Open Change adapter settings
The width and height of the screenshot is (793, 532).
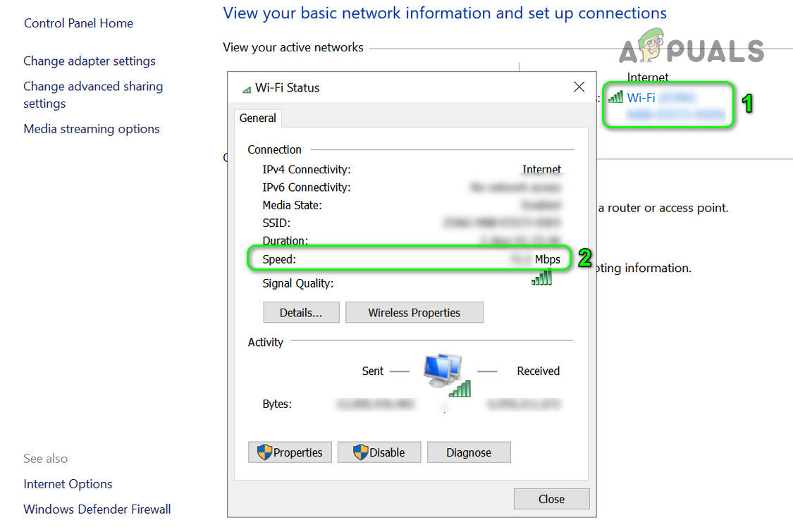tap(90, 61)
